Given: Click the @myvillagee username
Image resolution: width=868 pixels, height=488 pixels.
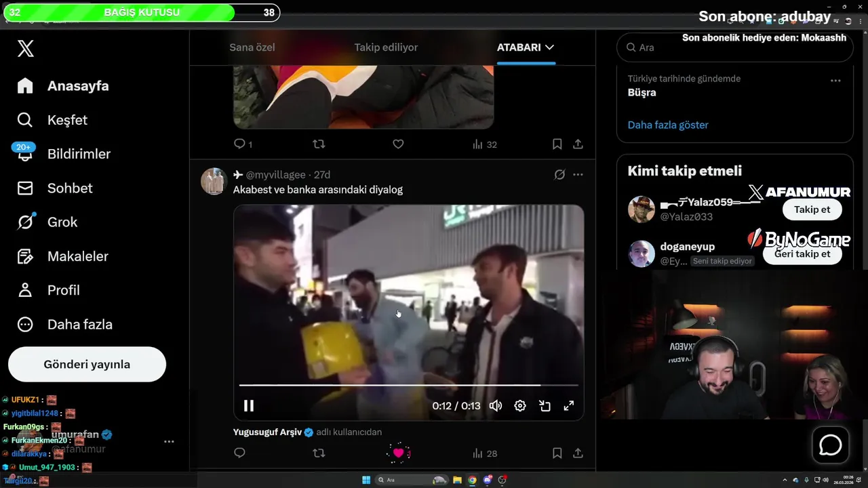Looking at the screenshot, I should [x=275, y=175].
